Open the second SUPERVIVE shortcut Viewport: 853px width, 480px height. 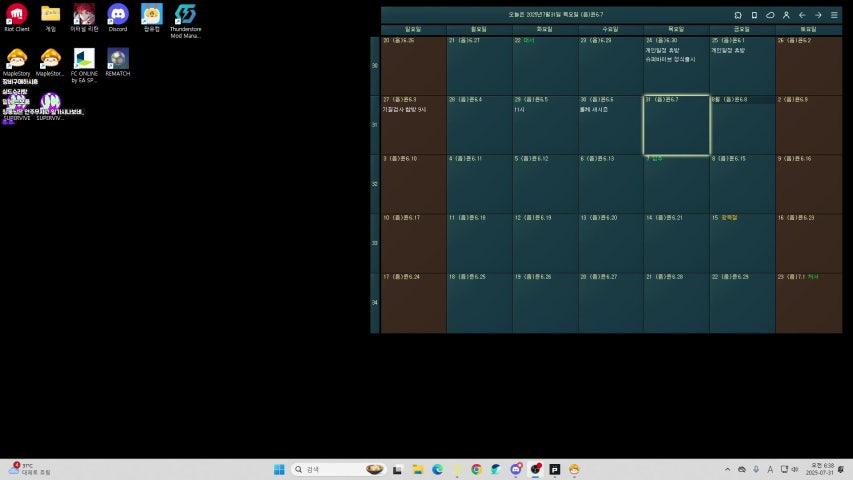(x=50, y=106)
